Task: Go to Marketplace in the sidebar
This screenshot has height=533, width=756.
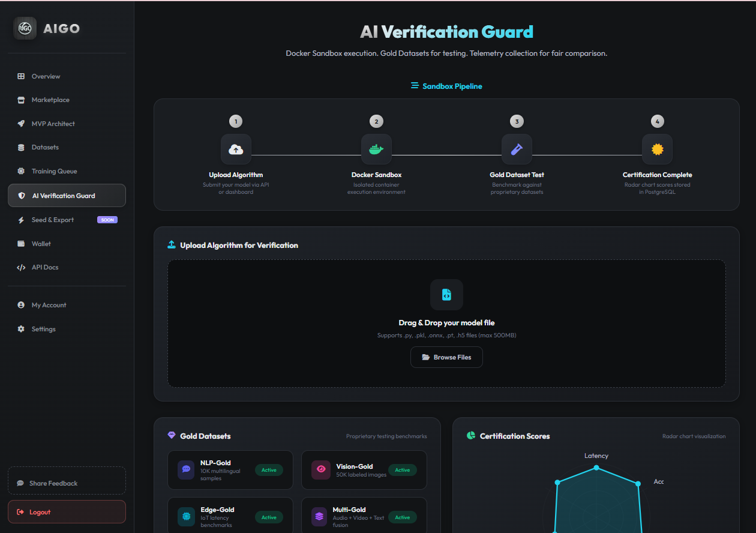Action: tap(67, 100)
